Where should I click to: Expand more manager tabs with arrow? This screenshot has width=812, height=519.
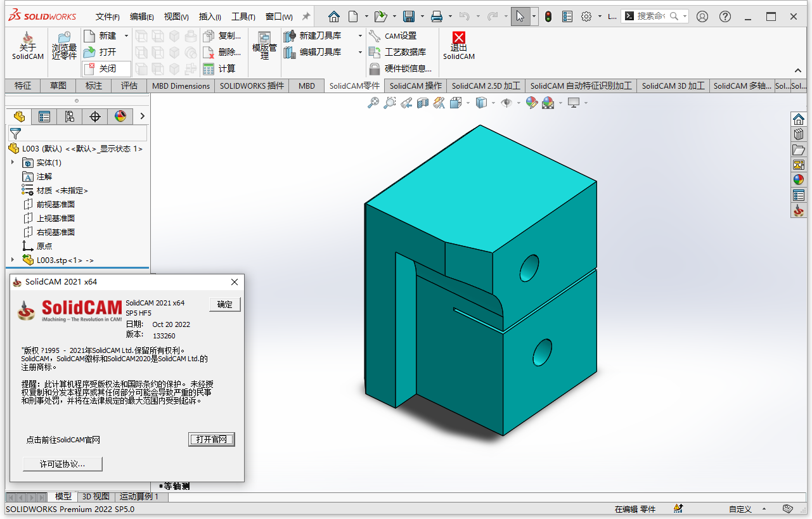142,116
